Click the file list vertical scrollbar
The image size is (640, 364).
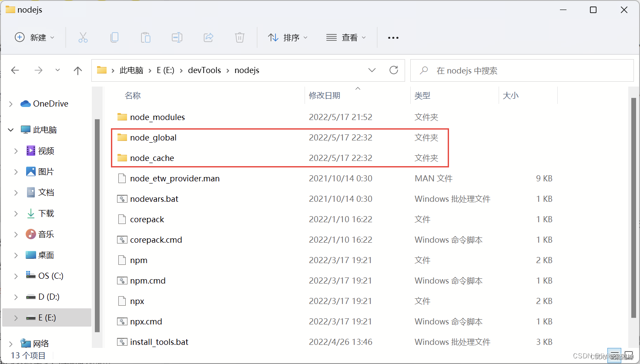[634, 208]
